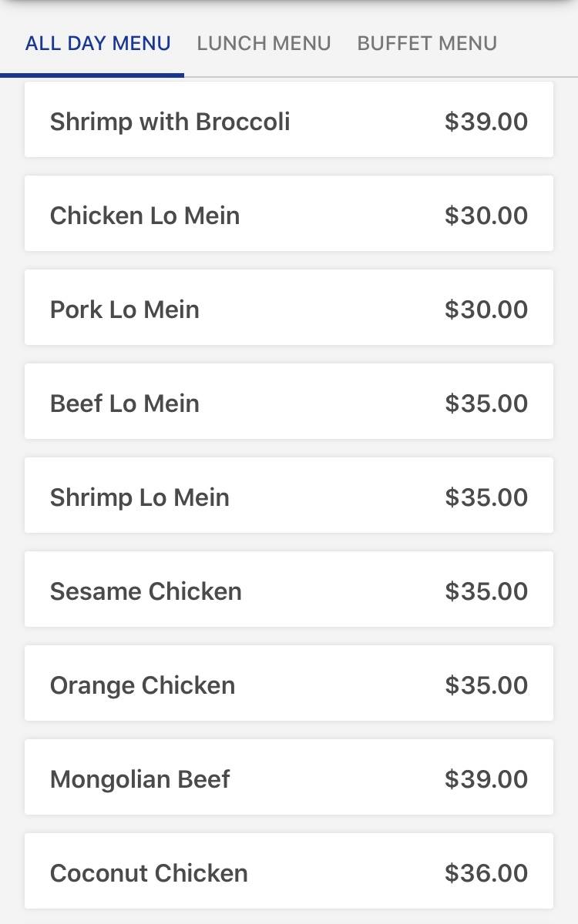Image resolution: width=578 pixels, height=924 pixels.
Task: Tap the Shrimp with Broccoli item name
Action: [170, 122]
